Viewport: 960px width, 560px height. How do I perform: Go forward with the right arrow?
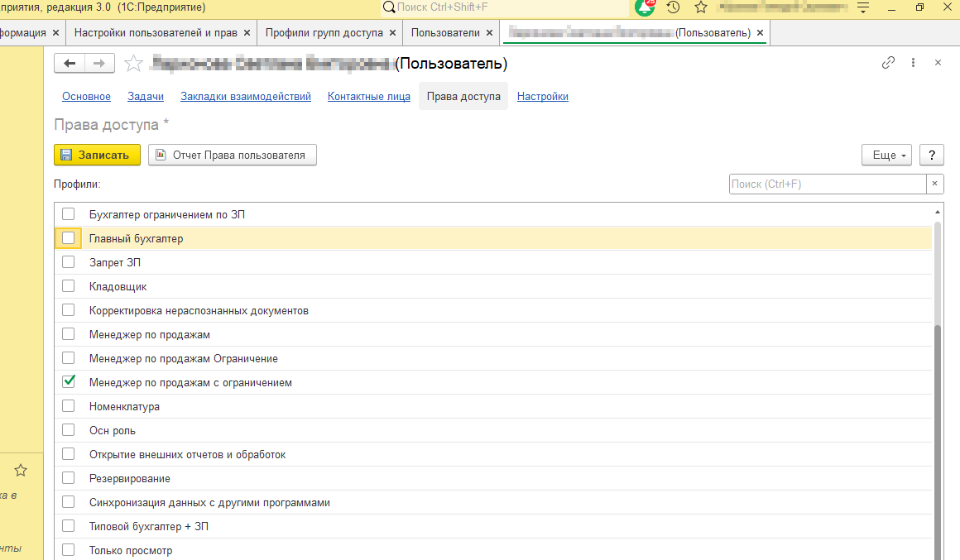pos(99,64)
